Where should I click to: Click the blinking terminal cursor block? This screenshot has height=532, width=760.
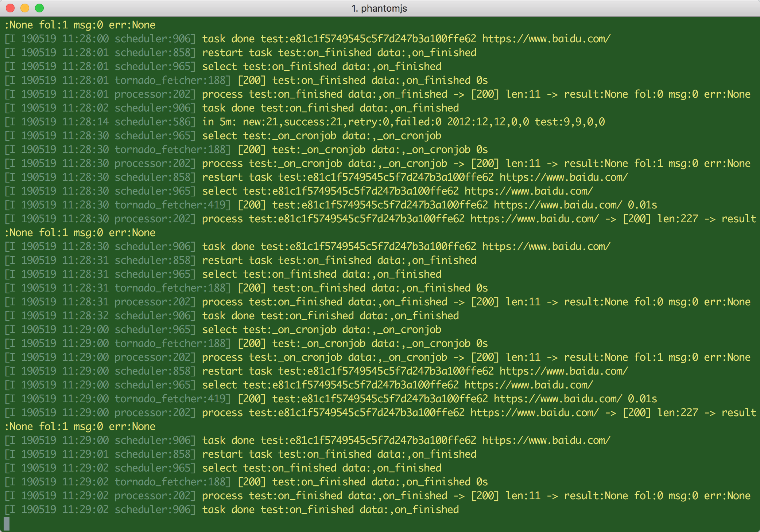pos(7,523)
